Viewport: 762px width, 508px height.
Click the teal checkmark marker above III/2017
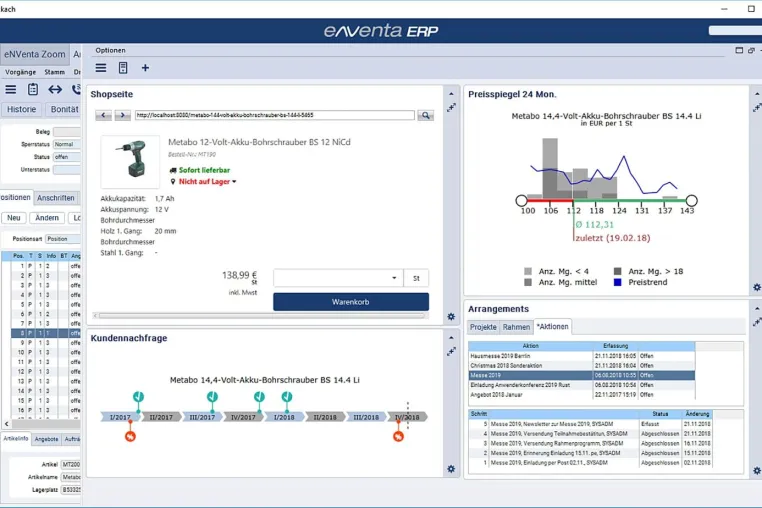[212, 397]
